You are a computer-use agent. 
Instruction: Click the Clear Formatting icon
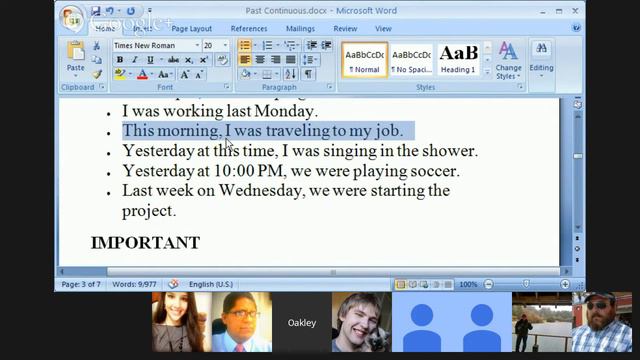pos(222,60)
